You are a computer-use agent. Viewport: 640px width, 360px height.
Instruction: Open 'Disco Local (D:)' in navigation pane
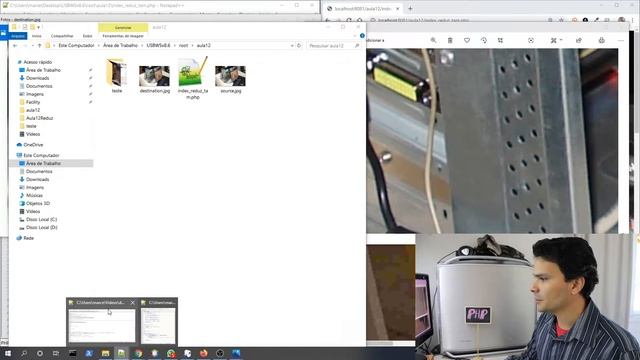(41, 227)
